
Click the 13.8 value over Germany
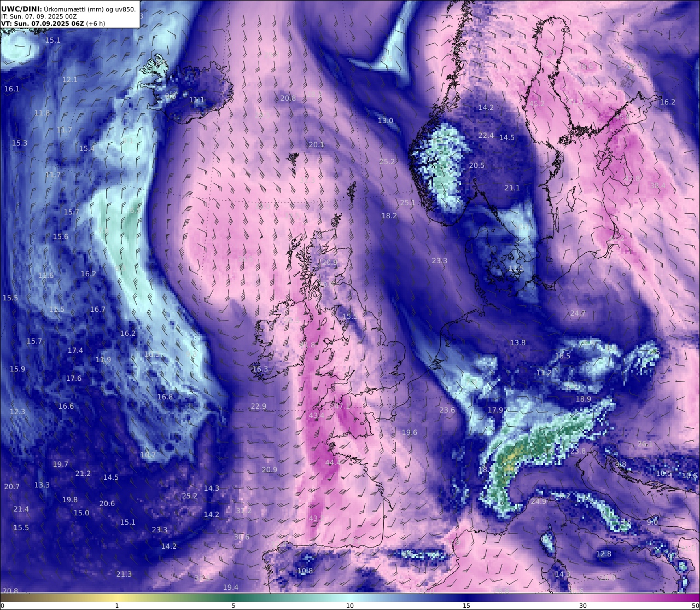518,342
